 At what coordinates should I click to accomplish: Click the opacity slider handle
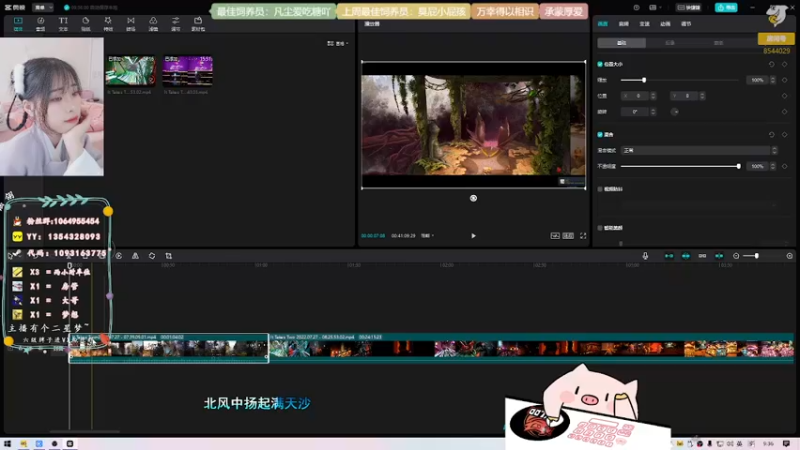tap(738, 166)
